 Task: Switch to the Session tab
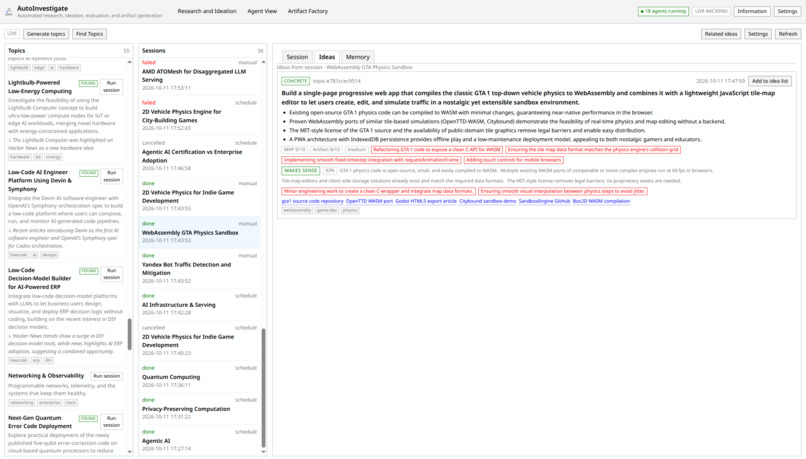(297, 57)
